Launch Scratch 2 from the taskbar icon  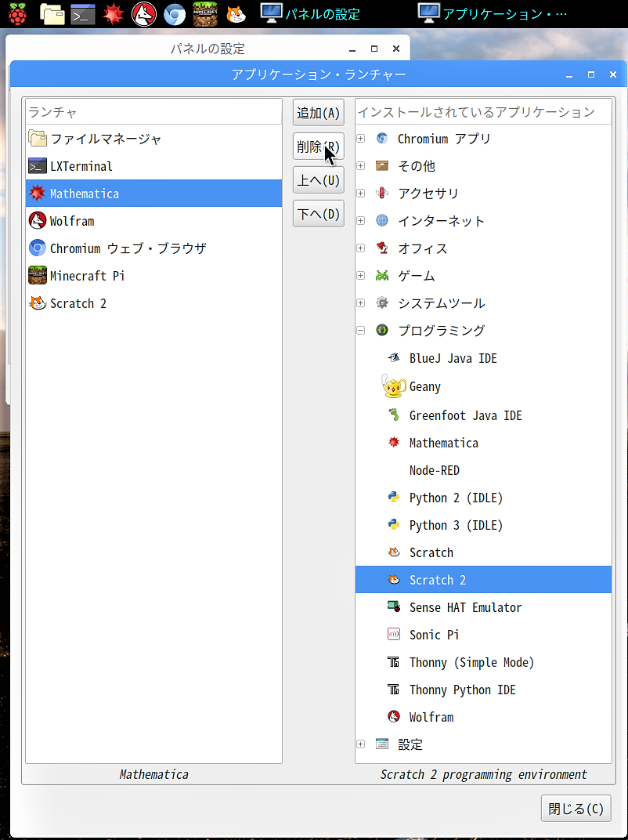(236, 14)
